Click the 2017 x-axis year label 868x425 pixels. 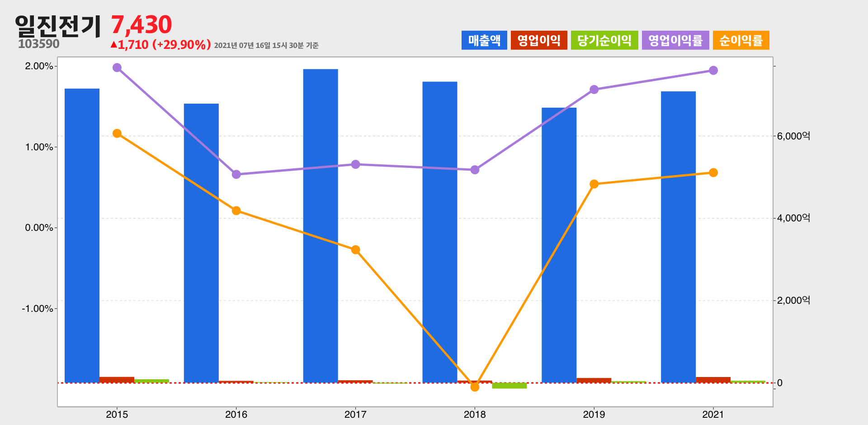click(x=356, y=414)
